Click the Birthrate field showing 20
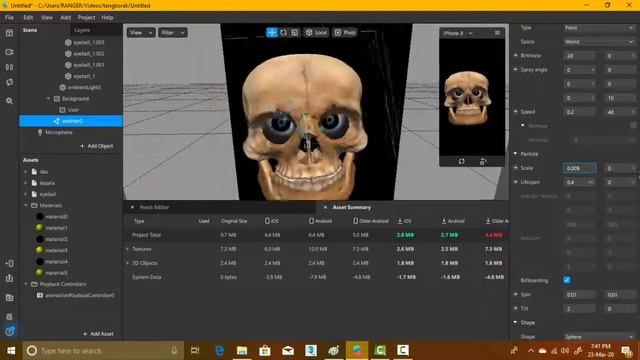This screenshot has height=360, width=640. coord(579,56)
